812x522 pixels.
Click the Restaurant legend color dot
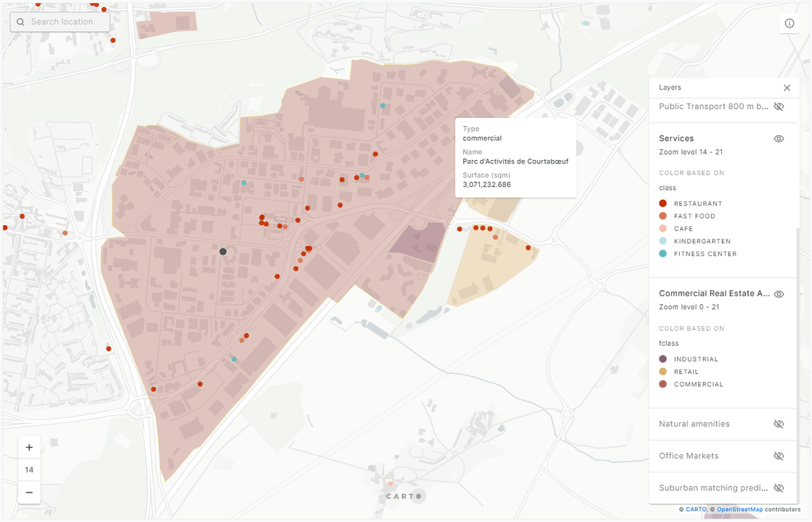point(662,203)
